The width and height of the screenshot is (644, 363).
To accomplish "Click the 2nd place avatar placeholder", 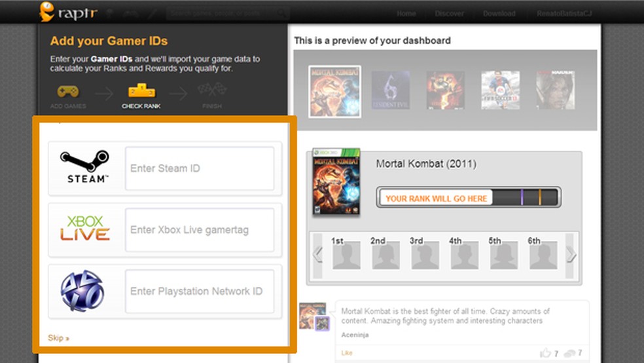I will click(385, 255).
